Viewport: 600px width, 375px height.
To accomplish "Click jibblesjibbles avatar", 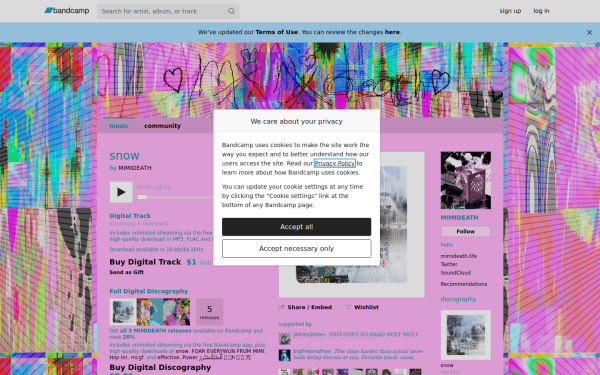I will point(284,339).
